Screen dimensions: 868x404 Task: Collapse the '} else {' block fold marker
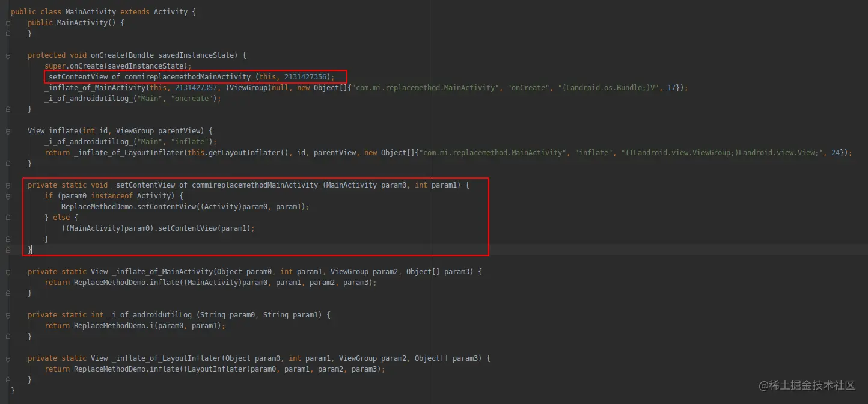(8, 218)
